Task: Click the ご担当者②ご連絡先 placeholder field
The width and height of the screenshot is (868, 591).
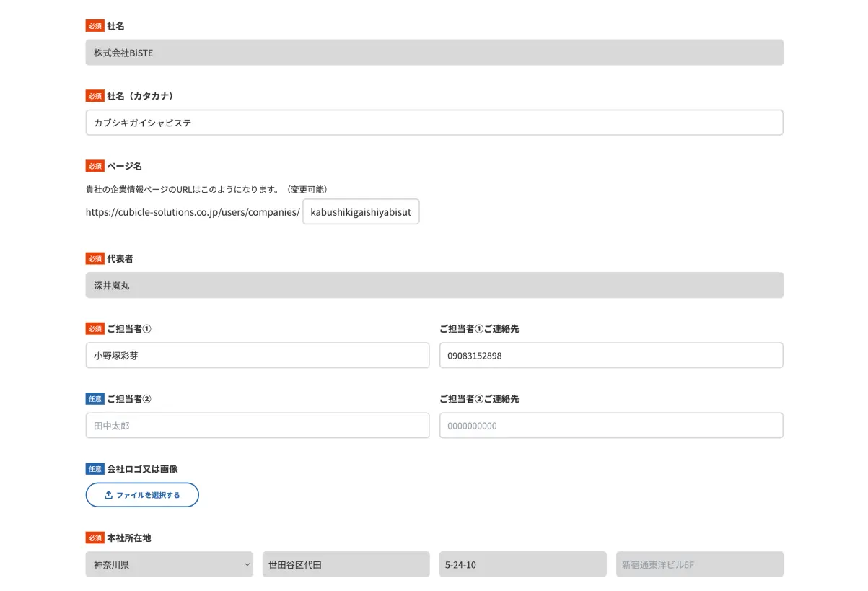Action: point(610,425)
